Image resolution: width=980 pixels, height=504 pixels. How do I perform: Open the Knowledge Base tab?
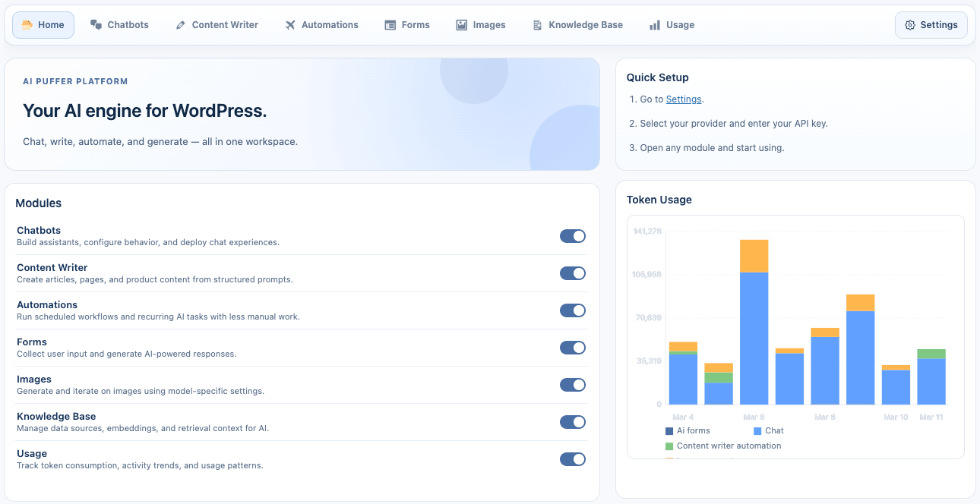tap(578, 25)
